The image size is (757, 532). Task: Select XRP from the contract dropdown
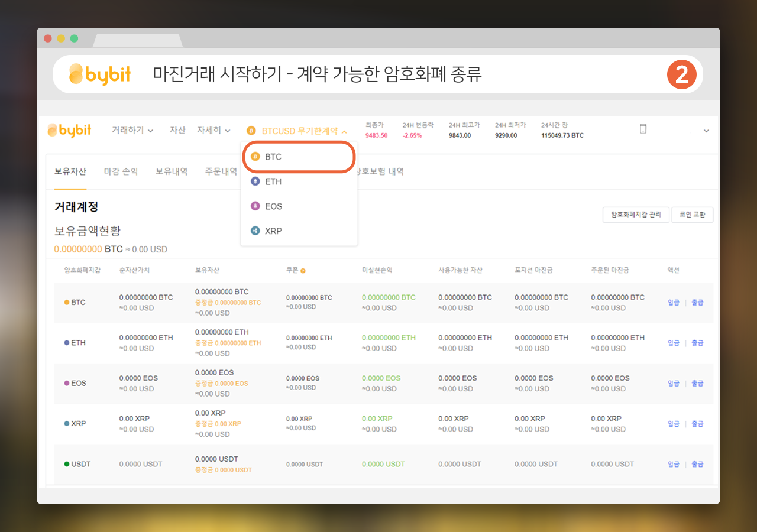point(299,231)
